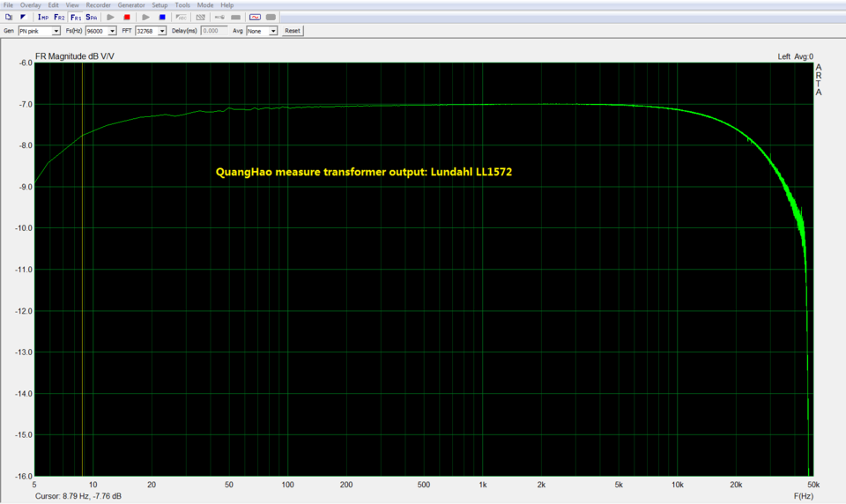Click the sine wave display icon
846x504 pixels.
click(x=256, y=18)
